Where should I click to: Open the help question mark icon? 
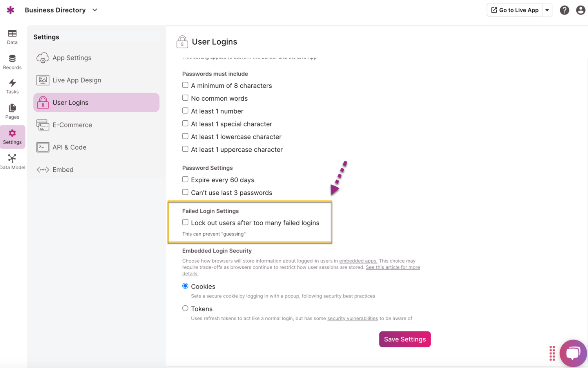564,10
